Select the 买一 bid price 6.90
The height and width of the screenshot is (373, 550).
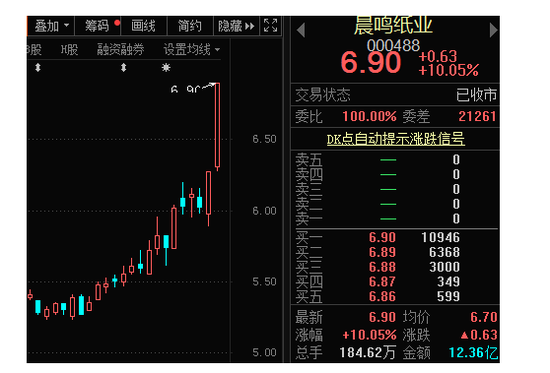pos(382,238)
